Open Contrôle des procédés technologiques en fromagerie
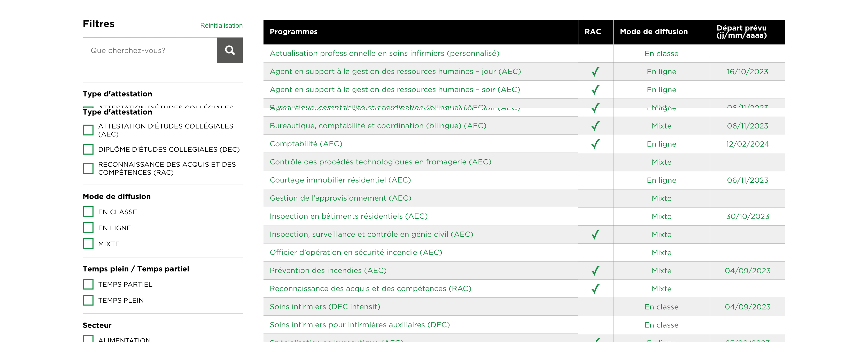Image resolution: width=868 pixels, height=342 pixels. coord(381,162)
